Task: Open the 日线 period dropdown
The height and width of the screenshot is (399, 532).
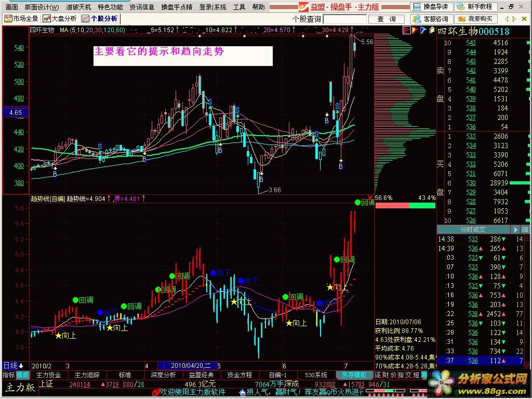Action: point(14,366)
